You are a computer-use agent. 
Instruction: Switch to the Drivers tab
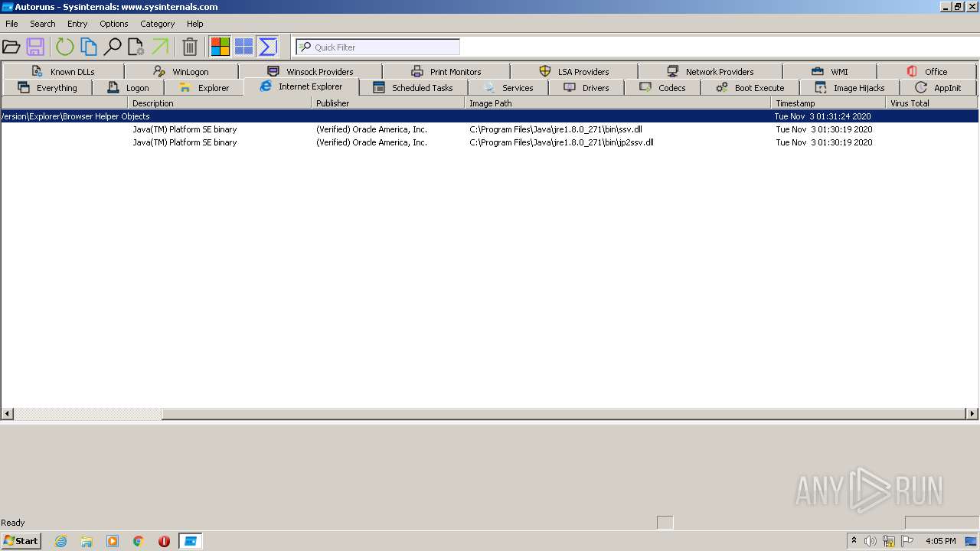point(586,87)
